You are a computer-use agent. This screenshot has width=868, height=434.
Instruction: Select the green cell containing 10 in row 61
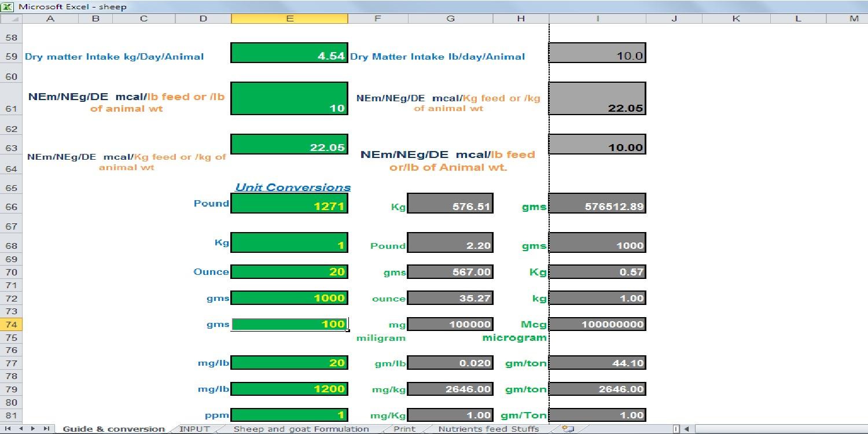pos(289,98)
